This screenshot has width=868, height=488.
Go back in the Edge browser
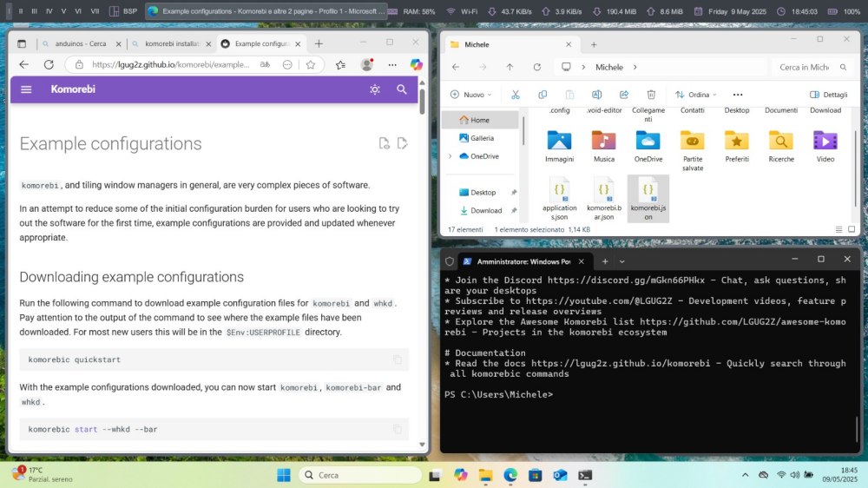(23, 65)
